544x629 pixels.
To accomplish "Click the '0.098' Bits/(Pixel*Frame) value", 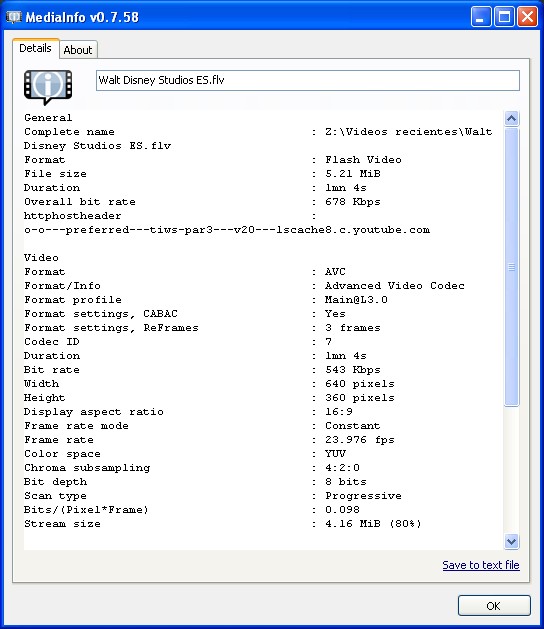I will tap(342, 510).
